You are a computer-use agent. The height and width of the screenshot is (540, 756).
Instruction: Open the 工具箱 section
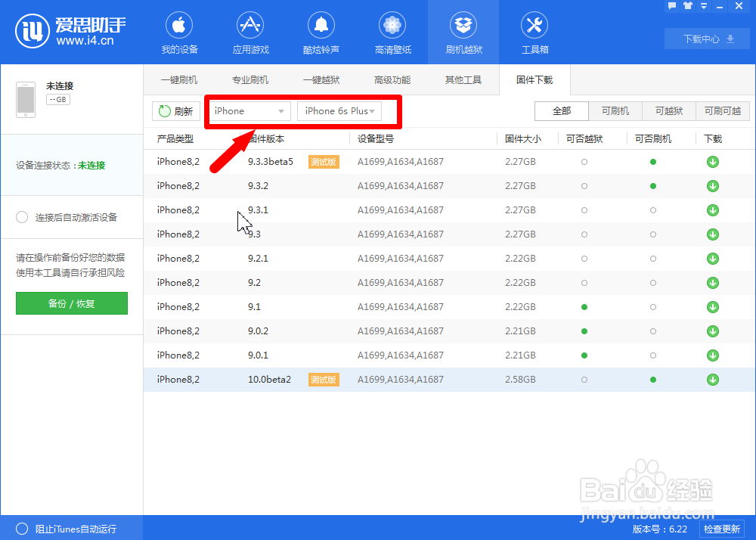coord(534,32)
